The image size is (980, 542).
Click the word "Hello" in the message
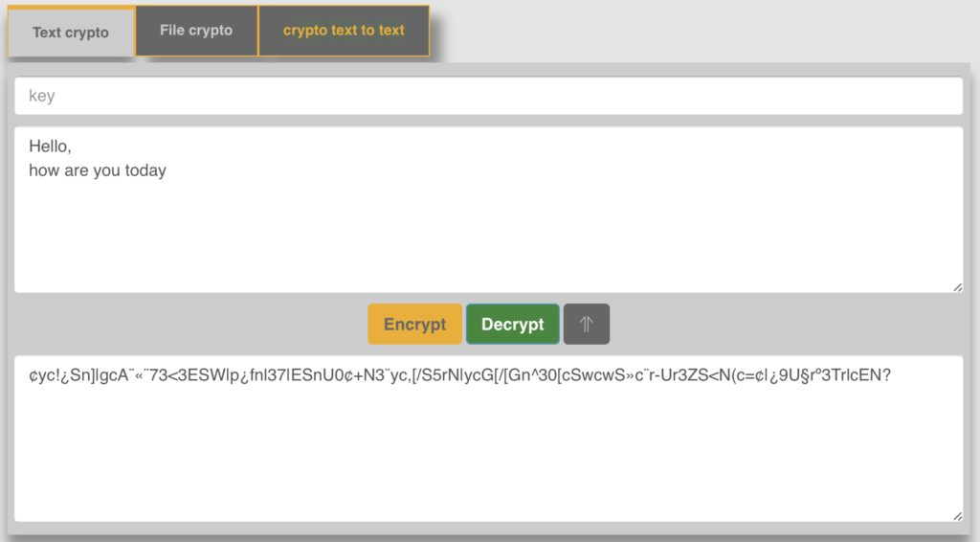(48, 147)
